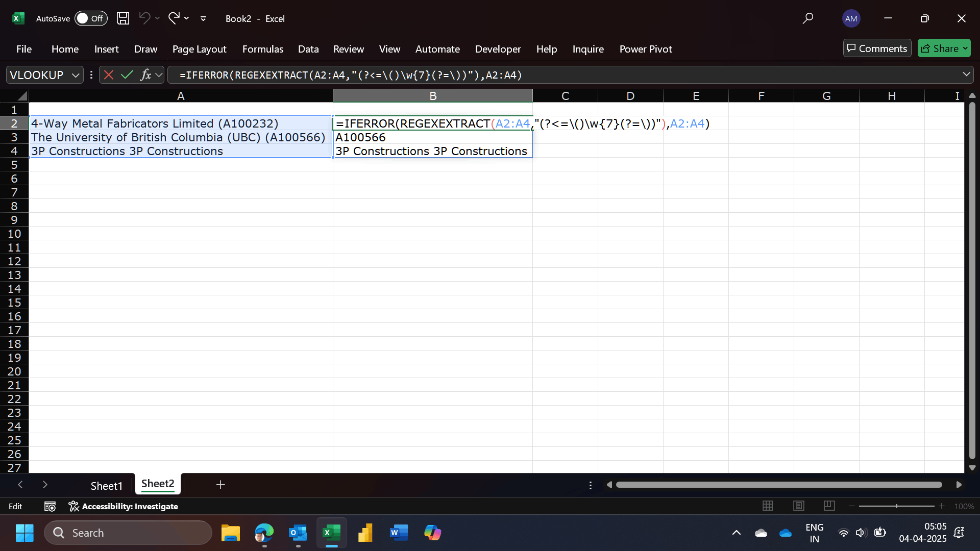Click the Undo arrow icon
Image resolution: width=980 pixels, height=551 pixels.
click(144, 18)
